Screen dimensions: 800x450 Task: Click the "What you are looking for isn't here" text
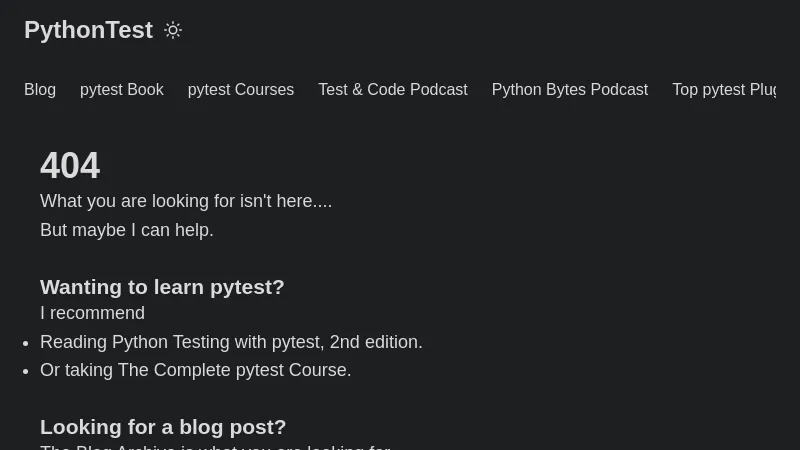[x=186, y=201]
